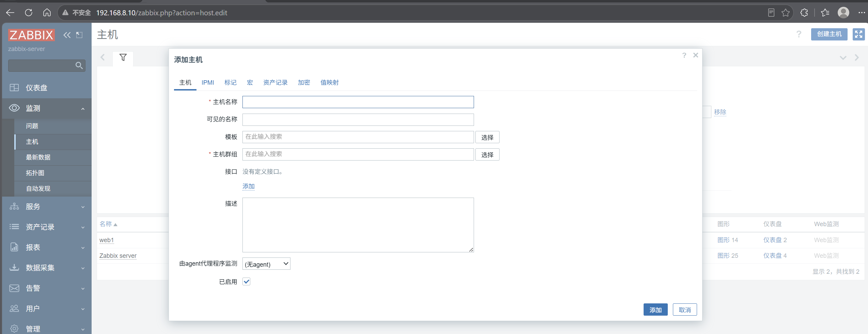Open the web1 host link
This screenshot has height=334, width=868.
(x=107, y=240)
